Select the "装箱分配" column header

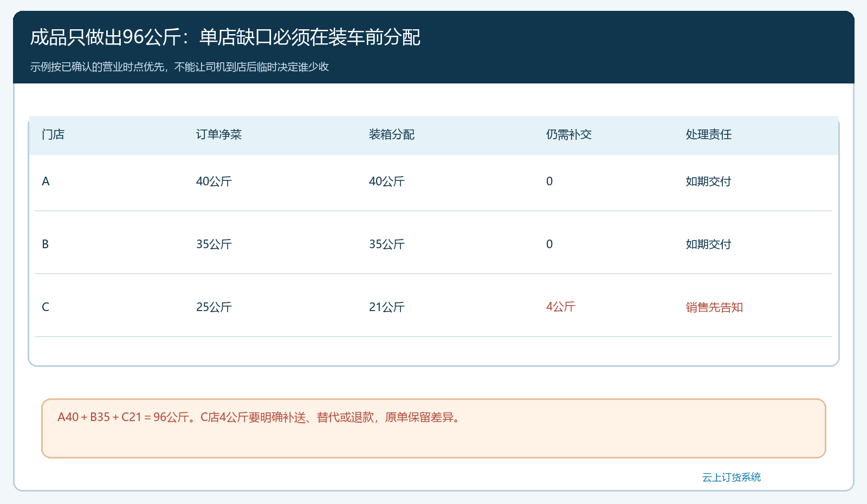point(392,134)
